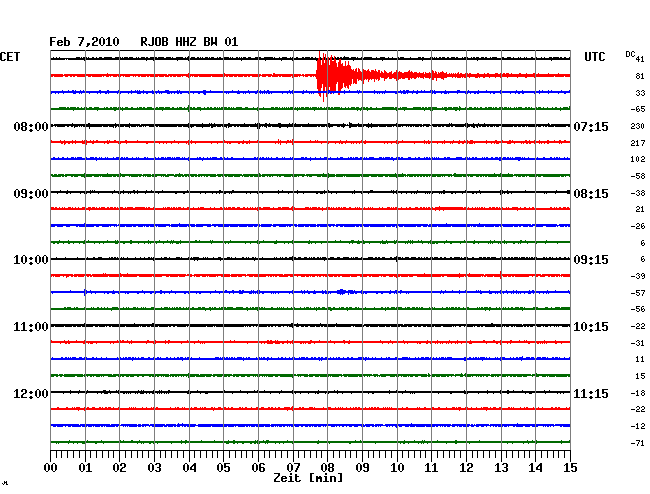Click the DC value -12
650x494 pixels.
pyautogui.click(x=638, y=426)
